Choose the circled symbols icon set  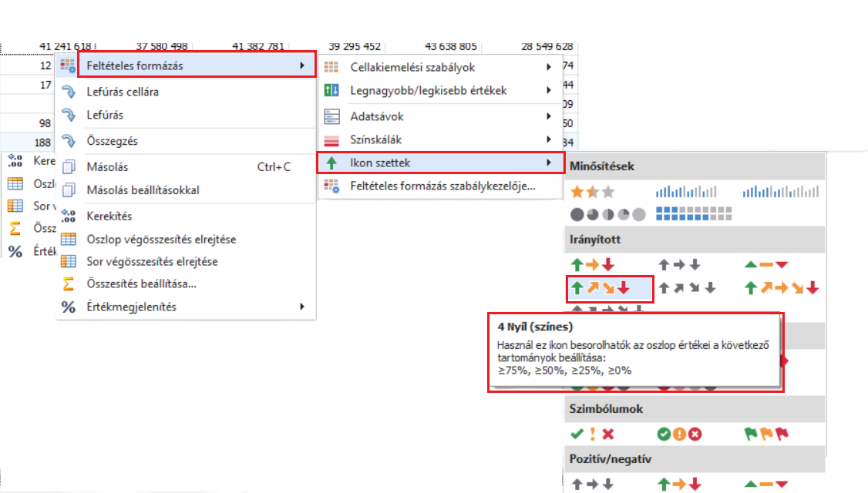679,434
